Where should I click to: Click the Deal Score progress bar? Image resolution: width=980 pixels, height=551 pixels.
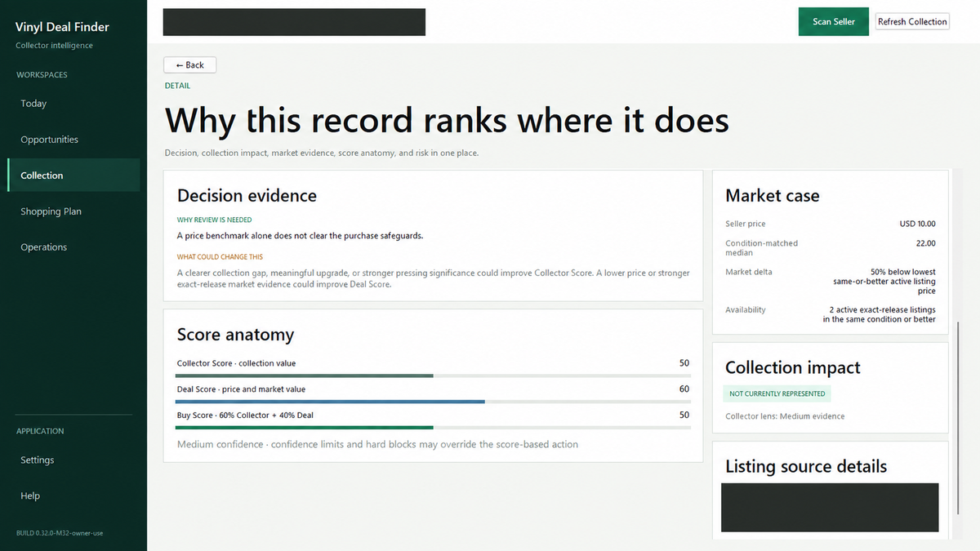pyautogui.click(x=433, y=402)
